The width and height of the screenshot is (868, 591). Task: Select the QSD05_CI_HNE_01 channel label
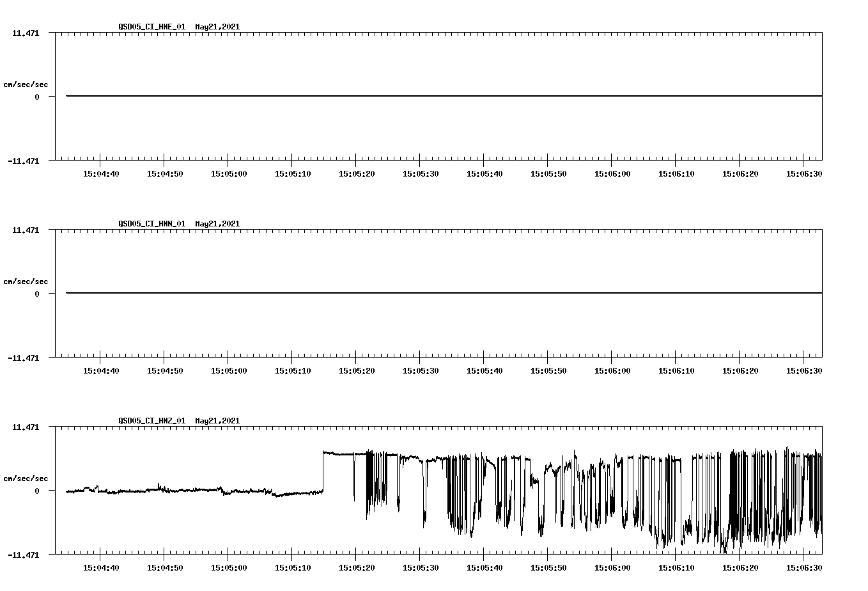point(151,28)
